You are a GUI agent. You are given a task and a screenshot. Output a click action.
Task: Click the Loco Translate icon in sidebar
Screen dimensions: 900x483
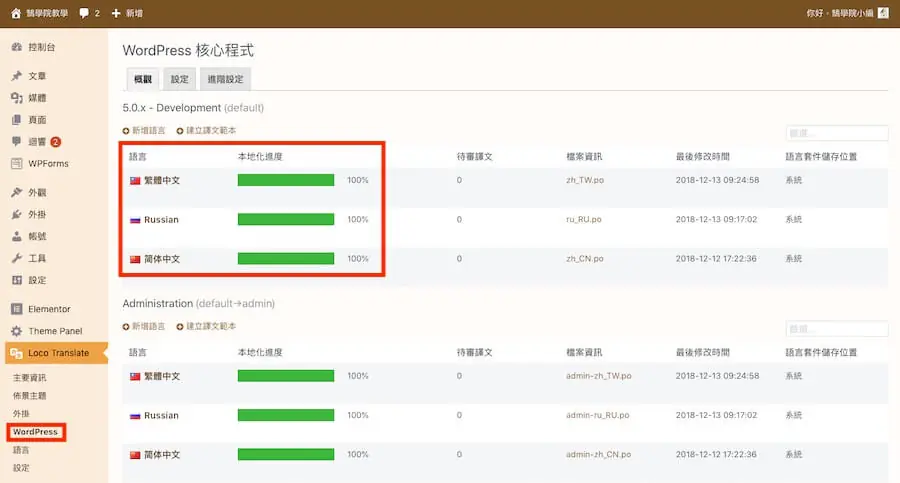17,353
